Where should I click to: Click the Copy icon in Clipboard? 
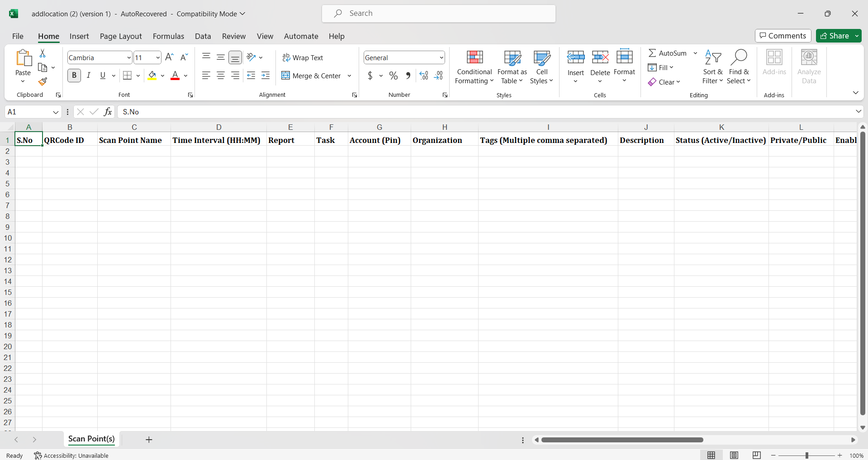point(43,67)
